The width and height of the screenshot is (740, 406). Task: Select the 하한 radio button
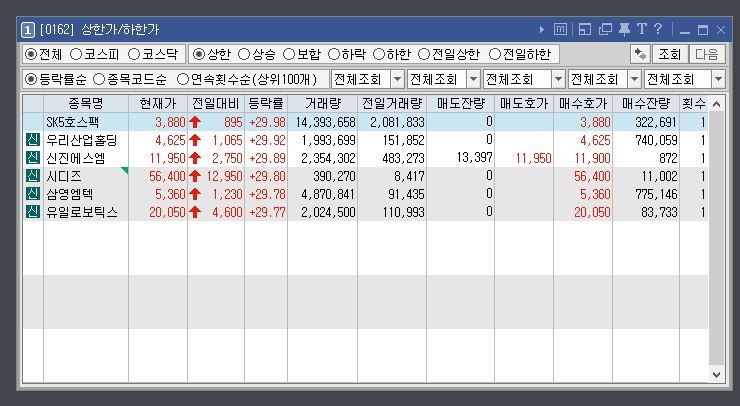point(379,54)
